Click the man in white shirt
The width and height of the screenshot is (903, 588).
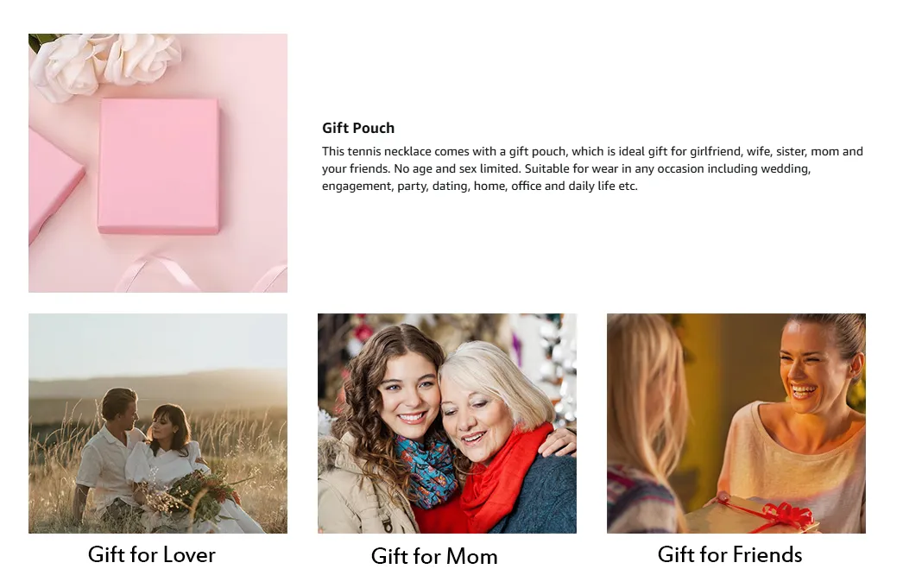(111, 455)
